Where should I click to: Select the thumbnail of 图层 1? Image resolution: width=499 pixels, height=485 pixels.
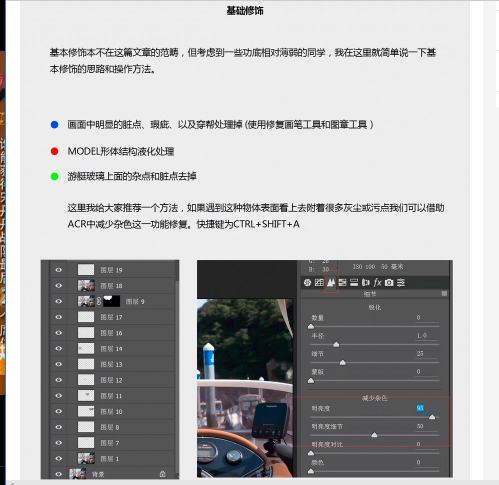86,458
